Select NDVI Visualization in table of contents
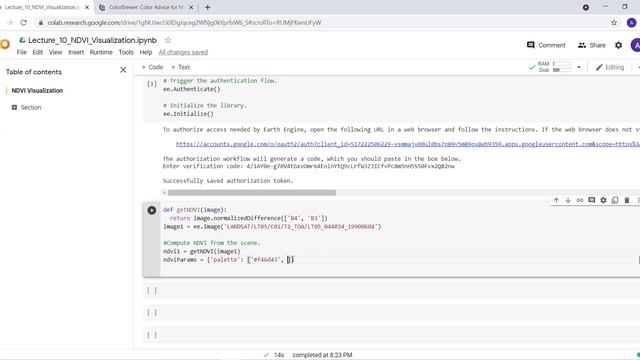640x360 pixels. 37,91
